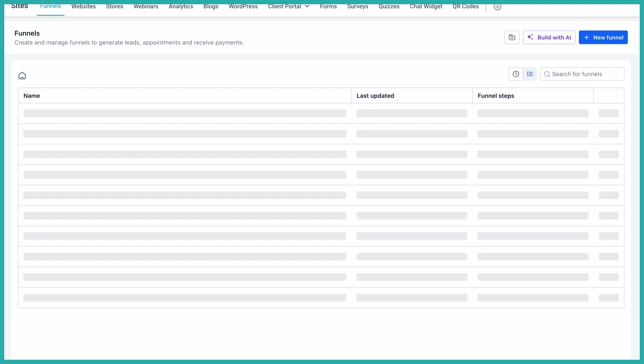This screenshot has height=364, width=644.
Task: Switch to the Quizzes tab
Action: [x=389, y=6]
